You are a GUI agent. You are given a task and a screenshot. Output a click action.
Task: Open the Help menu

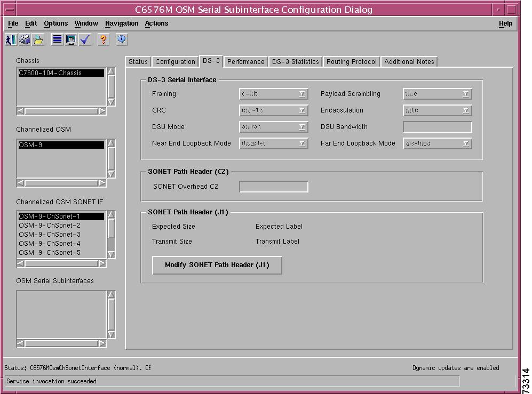point(505,23)
